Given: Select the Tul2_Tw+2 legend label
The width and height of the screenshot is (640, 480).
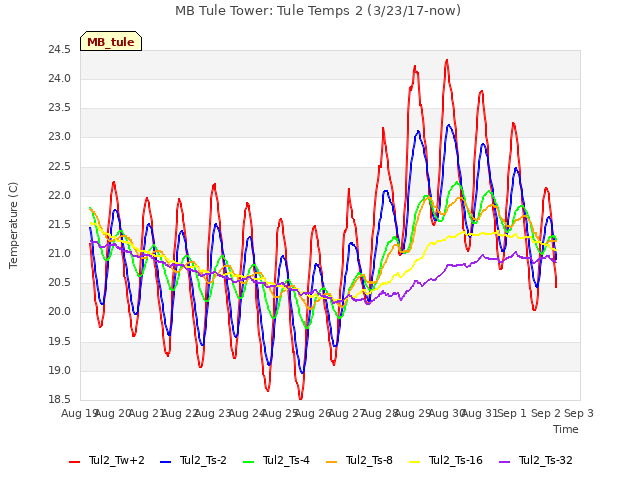Looking at the screenshot, I should click(117, 460).
